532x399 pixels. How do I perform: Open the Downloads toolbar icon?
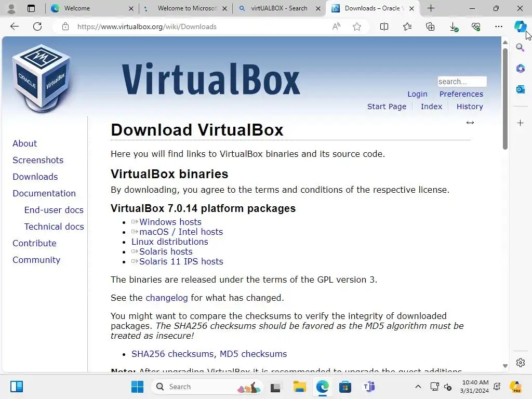[454, 26]
